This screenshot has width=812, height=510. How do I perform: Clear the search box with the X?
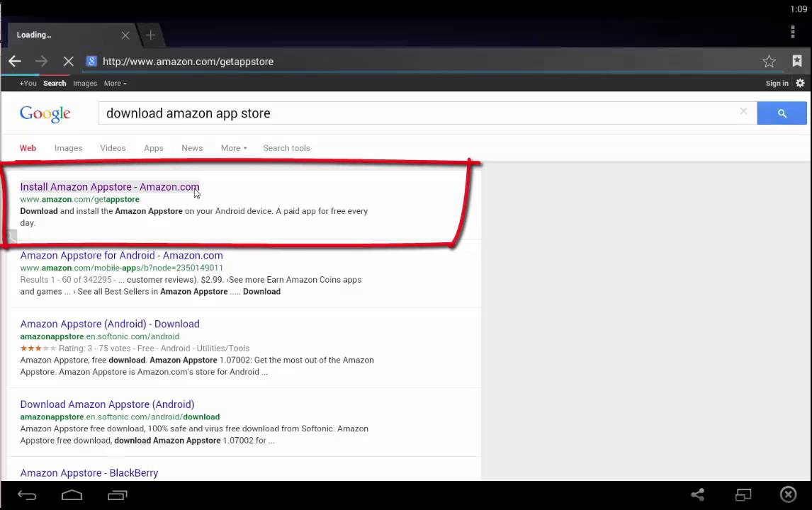(x=743, y=111)
